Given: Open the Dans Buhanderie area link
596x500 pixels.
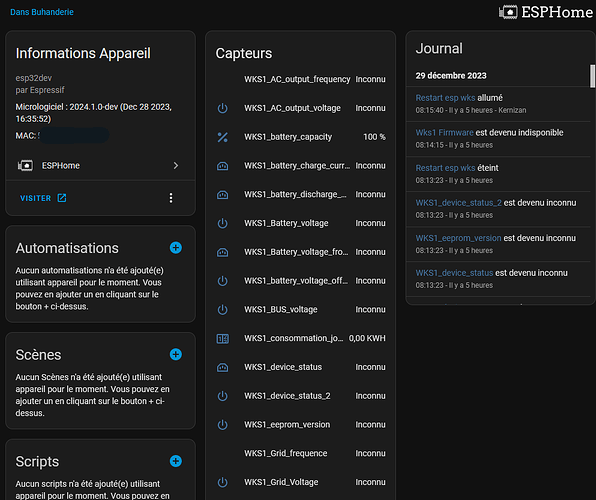Looking at the screenshot, I should [x=42, y=12].
